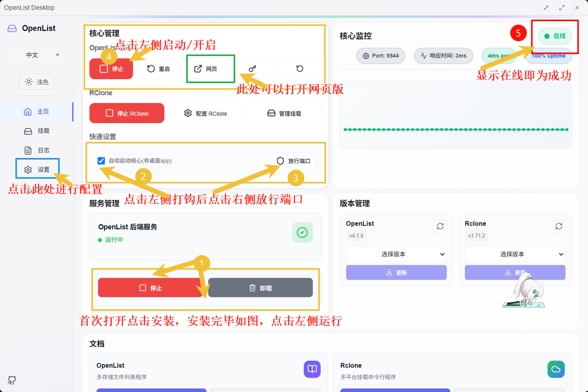Viewport: 588px width, 392px height.
Task: Click the response time monitoring chart
Action: pos(456,115)
